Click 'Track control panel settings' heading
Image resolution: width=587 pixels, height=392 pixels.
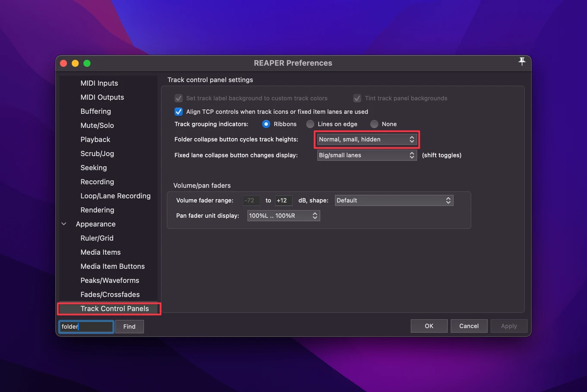(x=210, y=80)
